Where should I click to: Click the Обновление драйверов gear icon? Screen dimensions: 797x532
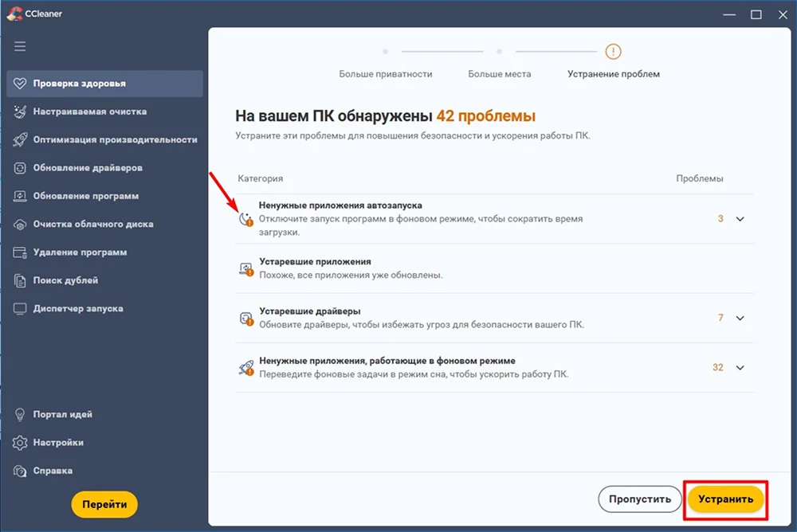(20, 168)
